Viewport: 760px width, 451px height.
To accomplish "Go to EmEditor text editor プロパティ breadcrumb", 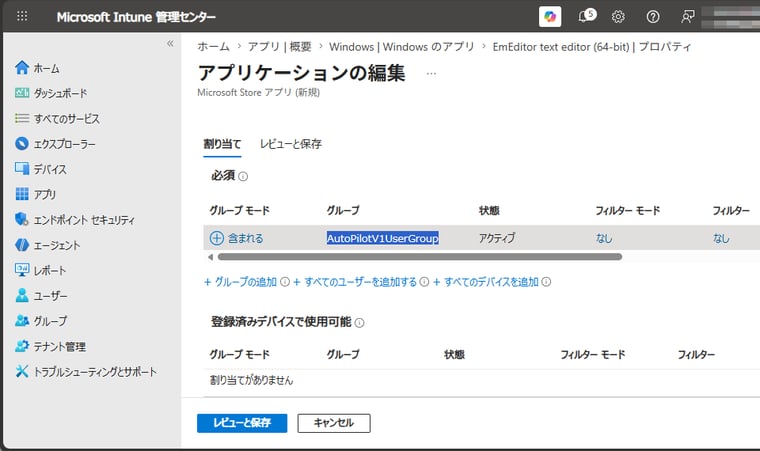I will coord(592,47).
